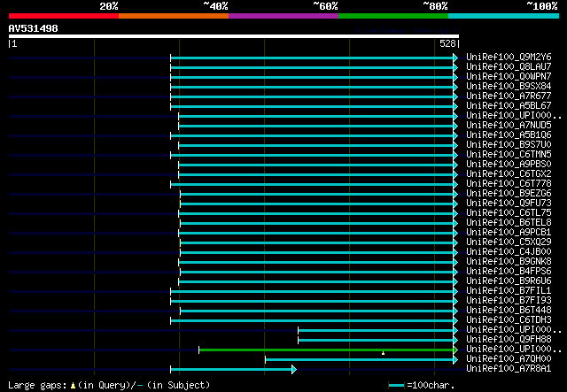Open hit UniRef100_Q8LAU7
Image resolution: width=567 pixels, height=392 pixels.
pyautogui.click(x=509, y=67)
